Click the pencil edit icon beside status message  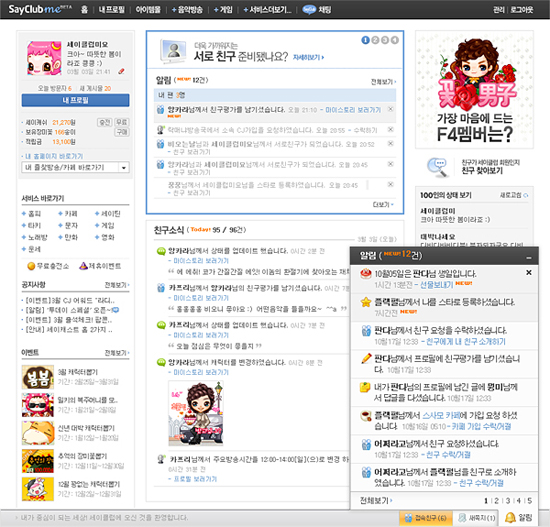tap(121, 72)
